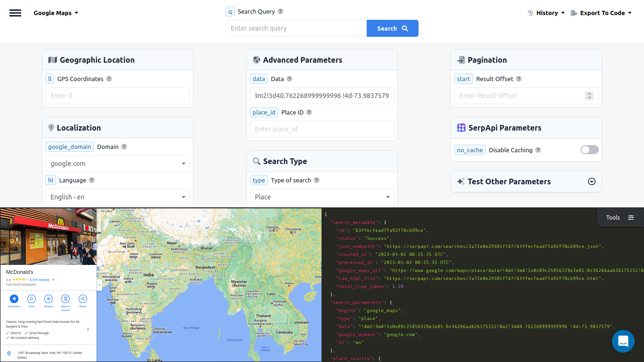Click the Domain help icon
Screen dimensions: 644x362
[124, 147]
